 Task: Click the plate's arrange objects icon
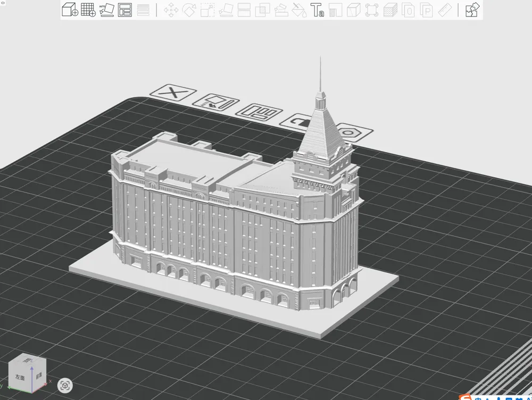tap(259, 113)
